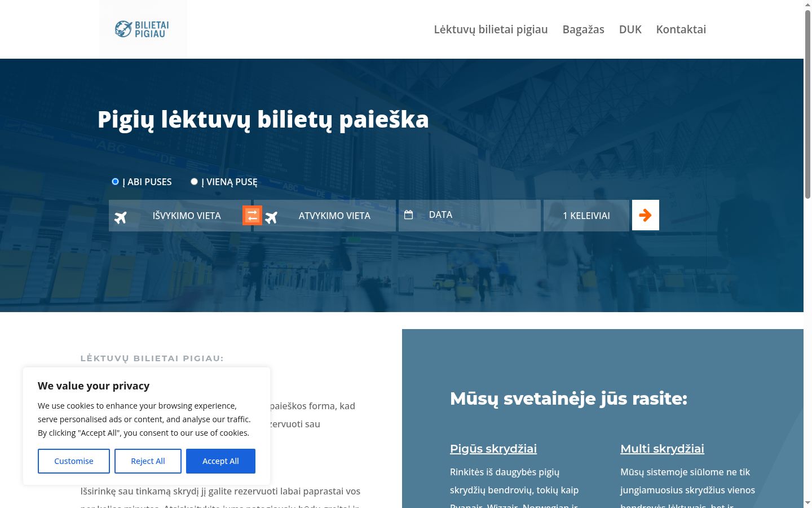Click the scrollbar up arrow
The image size is (812, 508).
(807, 5)
